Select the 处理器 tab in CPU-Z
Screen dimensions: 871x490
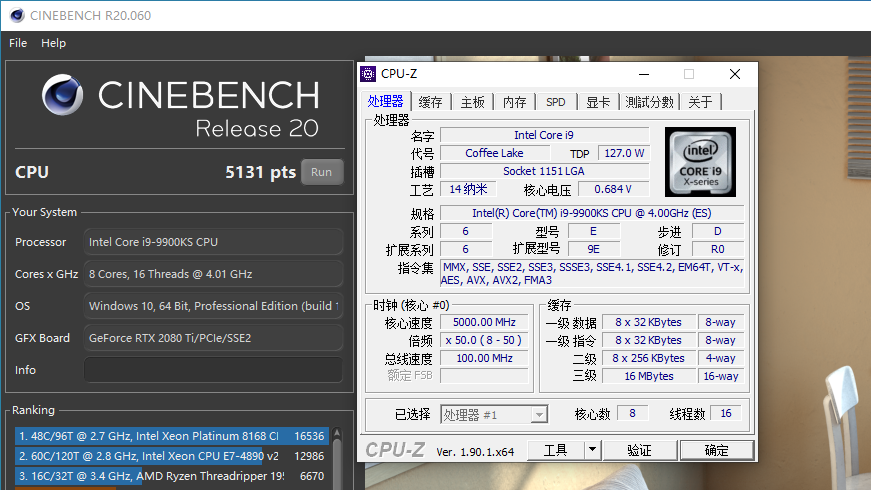click(385, 102)
